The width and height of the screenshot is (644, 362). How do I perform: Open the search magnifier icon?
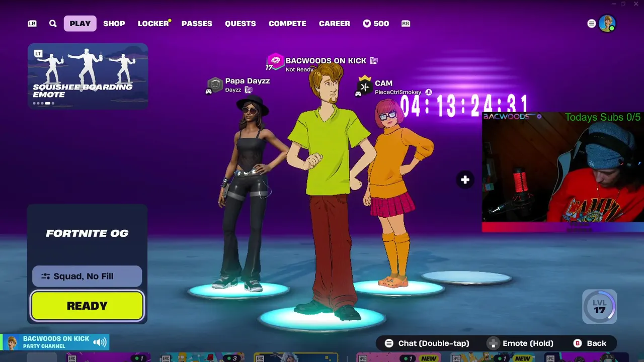point(53,24)
